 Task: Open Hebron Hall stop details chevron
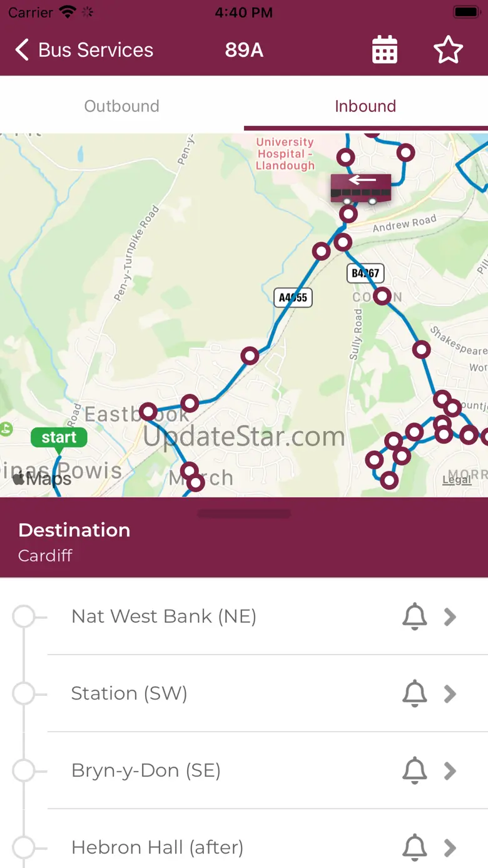point(450,848)
